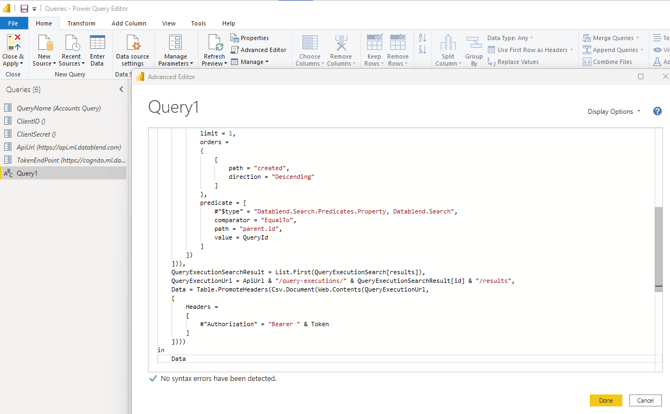The height and width of the screenshot is (414, 670).
Task: Click the Cancel button
Action: [645, 400]
